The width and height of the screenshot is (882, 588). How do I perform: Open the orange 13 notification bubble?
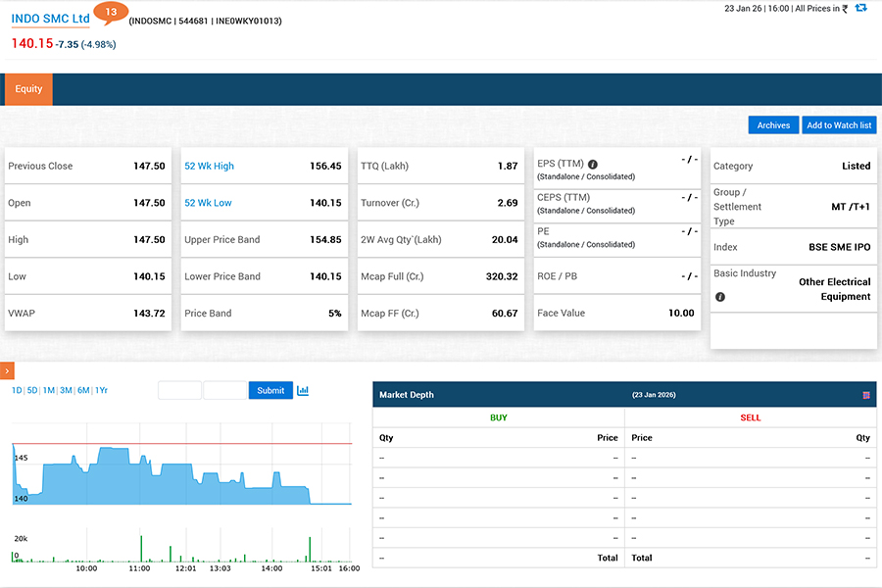110,14
